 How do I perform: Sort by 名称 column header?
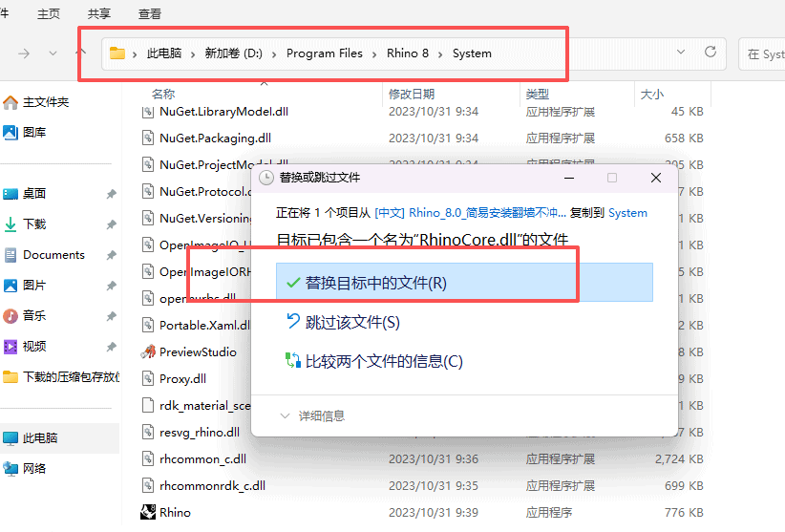163,95
